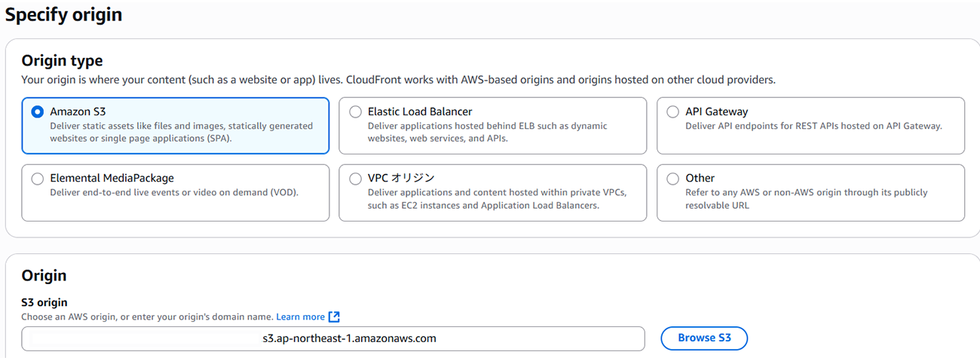Open the Learn more link
Image resolution: width=980 pixels, height=364 pixels.
click(300, 317)
